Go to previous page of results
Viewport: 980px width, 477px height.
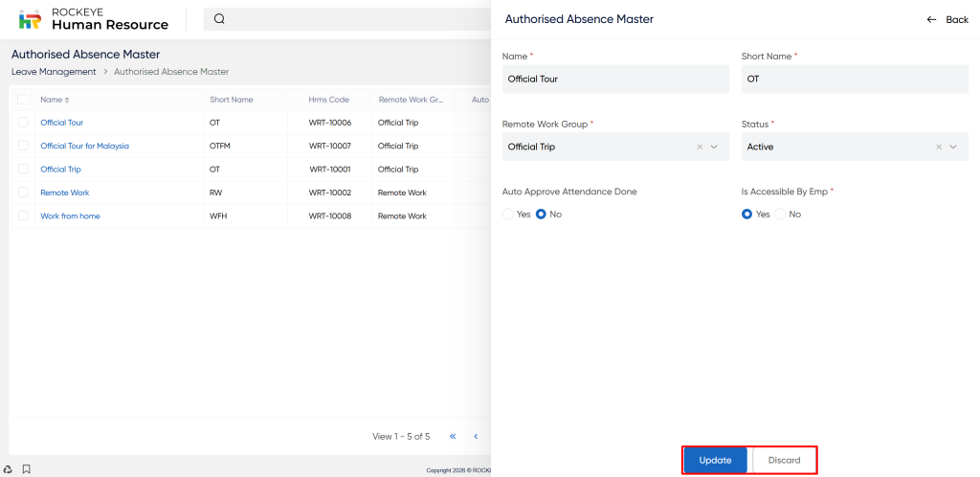(476, 437)
